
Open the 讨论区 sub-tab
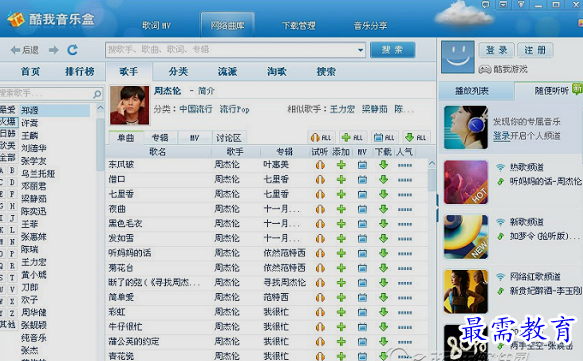229,138
